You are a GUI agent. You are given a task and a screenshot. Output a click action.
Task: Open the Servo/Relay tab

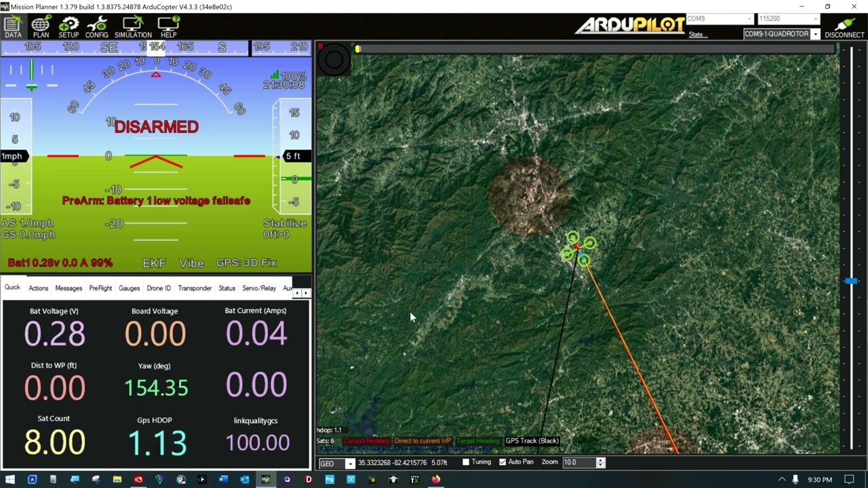[x=259, y=288]
